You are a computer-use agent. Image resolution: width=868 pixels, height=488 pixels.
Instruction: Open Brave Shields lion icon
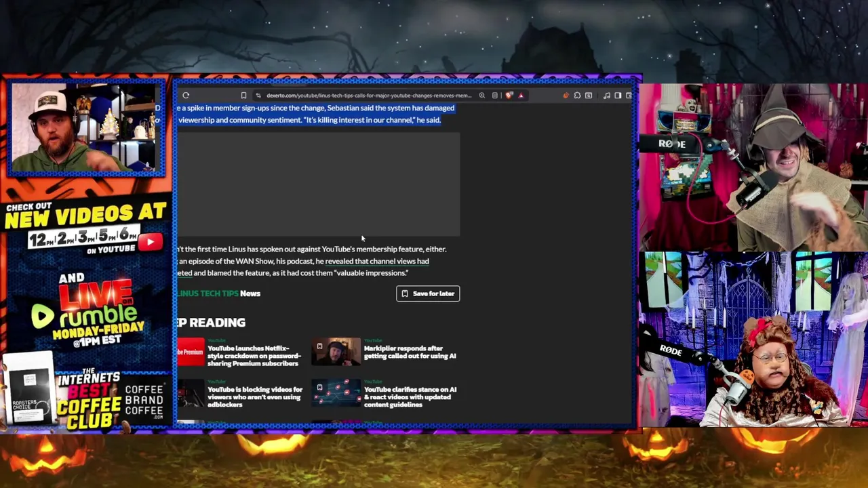pos(509,96)
